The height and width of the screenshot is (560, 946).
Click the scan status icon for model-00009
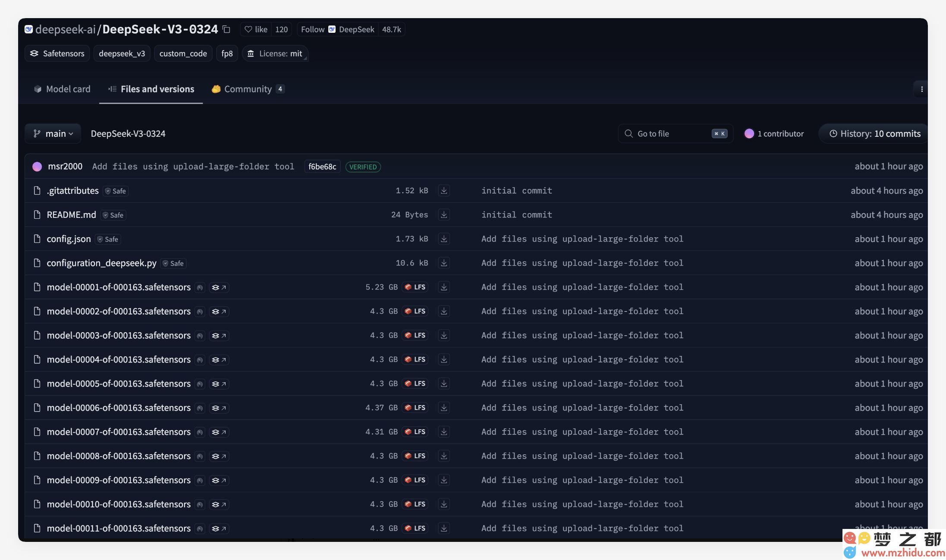(200, 481)
